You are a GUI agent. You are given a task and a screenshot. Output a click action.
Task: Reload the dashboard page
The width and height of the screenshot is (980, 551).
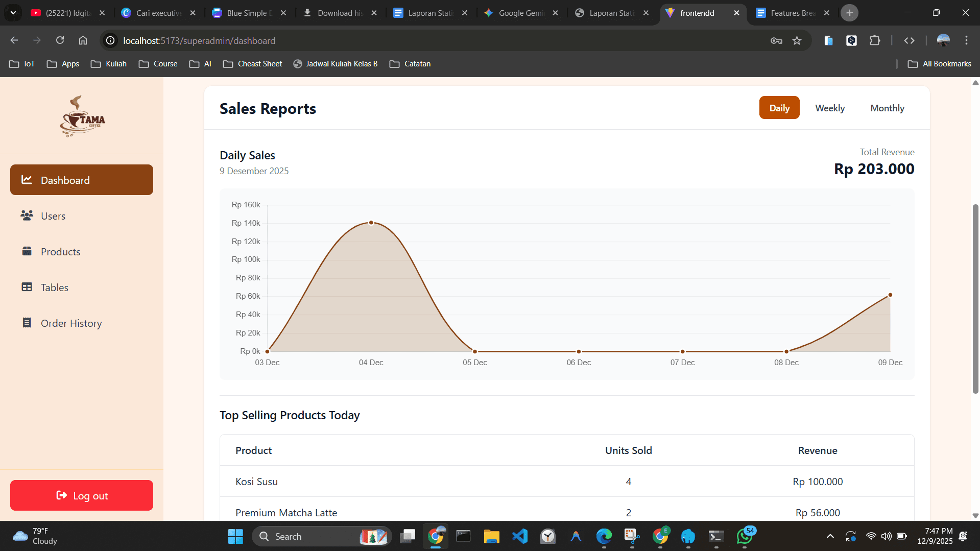60,40
